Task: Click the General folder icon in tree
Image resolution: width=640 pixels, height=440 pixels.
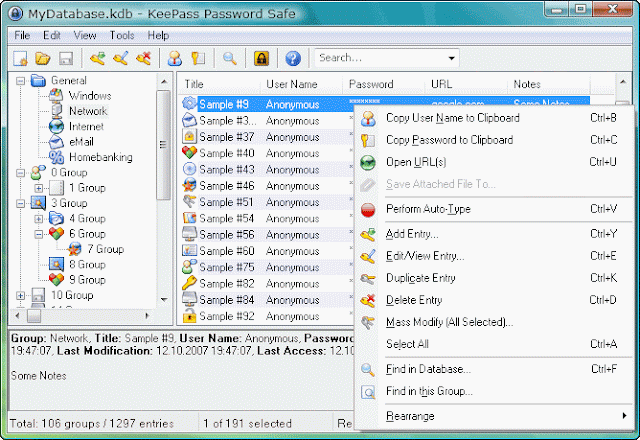Action: tap(38, 80)
